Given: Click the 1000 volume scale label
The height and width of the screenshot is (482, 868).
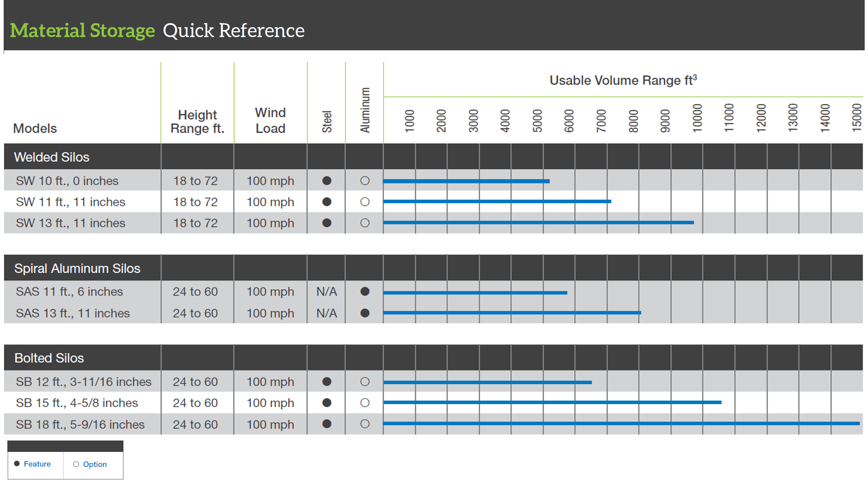Looking at the screenshot, I should pyautogui.click(x=409, y=121).
